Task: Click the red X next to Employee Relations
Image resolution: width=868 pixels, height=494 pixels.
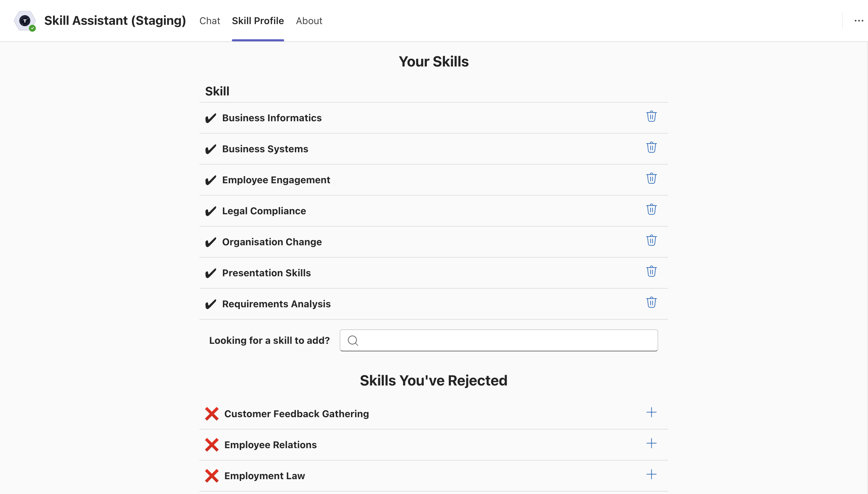Action: [211, 444]
